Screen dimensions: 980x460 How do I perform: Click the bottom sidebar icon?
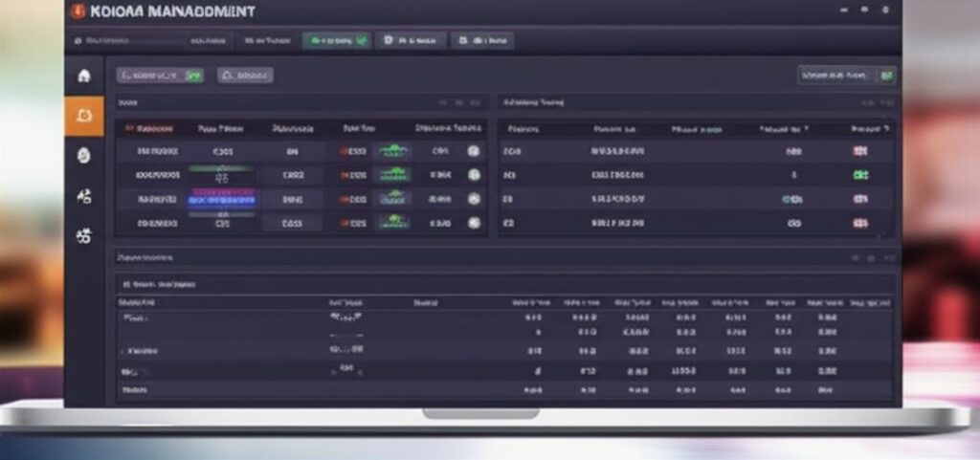(x=83, y=235)
